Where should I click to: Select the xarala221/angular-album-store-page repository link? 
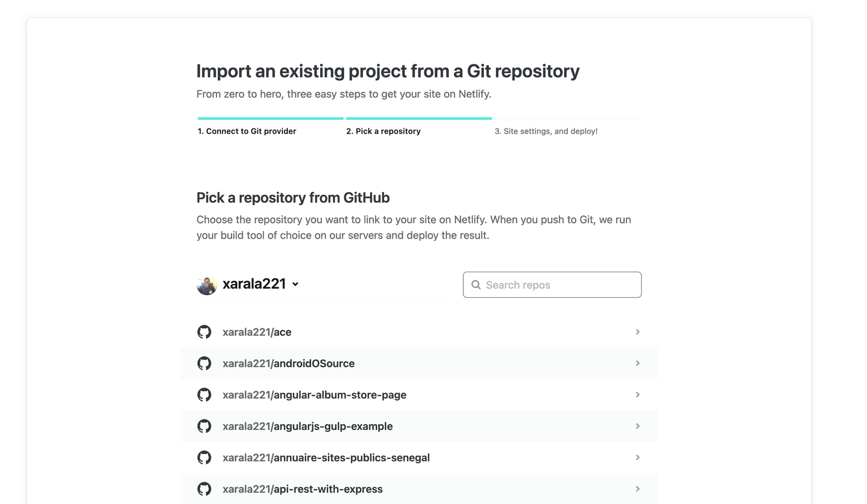pos(314,395)
